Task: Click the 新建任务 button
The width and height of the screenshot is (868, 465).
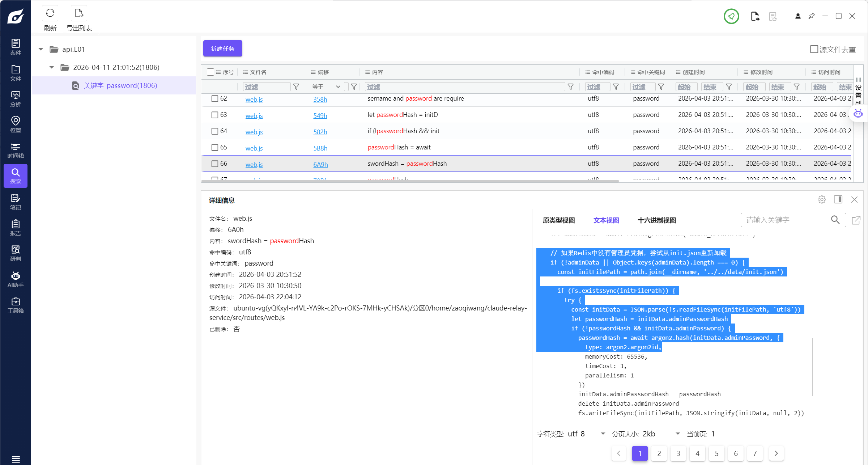Action: pyautogui.click(x=222, y=48)
